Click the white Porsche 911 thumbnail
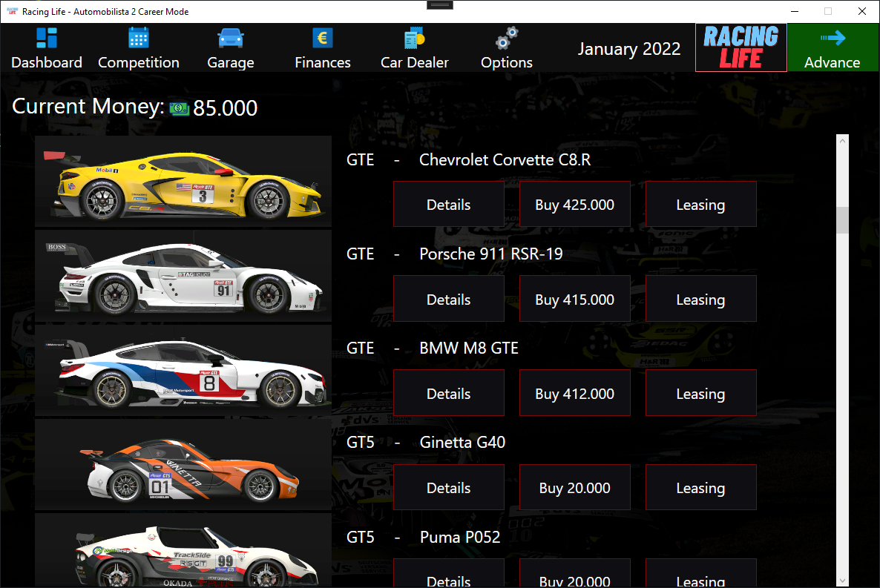The image size is (880, 588). click(183, 276)
